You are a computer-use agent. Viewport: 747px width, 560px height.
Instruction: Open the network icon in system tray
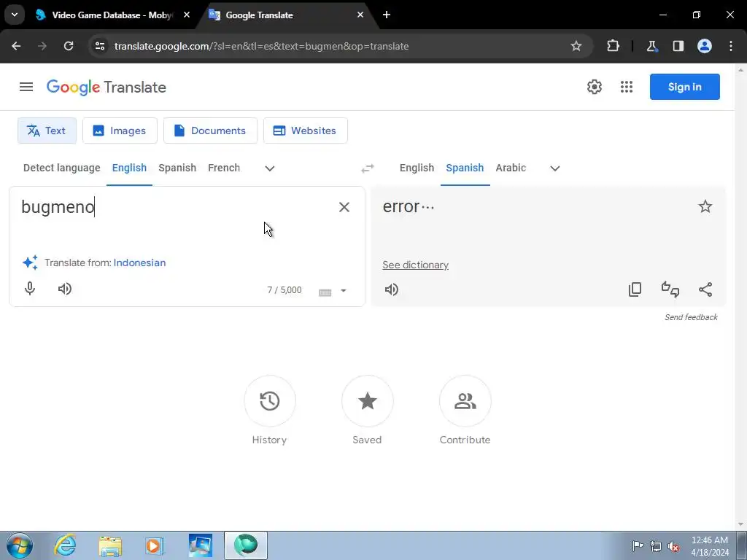click(x=656, y=546)
